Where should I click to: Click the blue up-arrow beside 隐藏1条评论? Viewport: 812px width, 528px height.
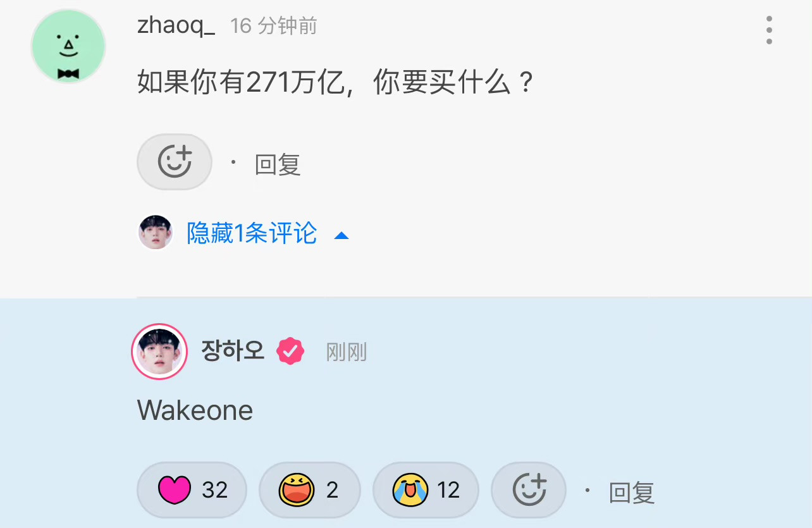pyautogui.click(x=341, y=236)
